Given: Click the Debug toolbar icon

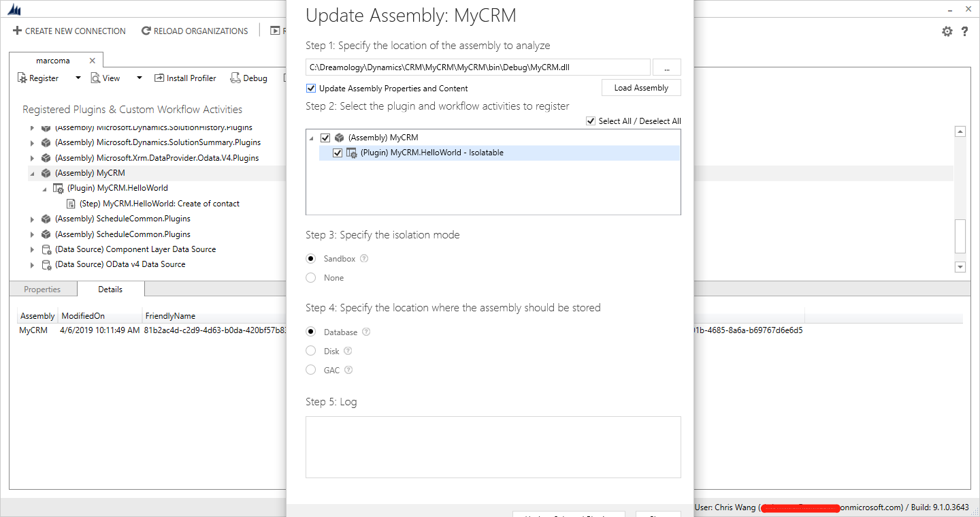Looking at the screenshot, I should tap(235, 78).
